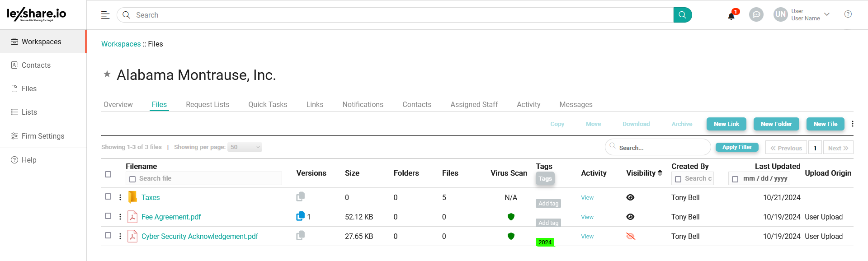The image size is (868, 261).
Task: Click the notification bell icon
Action: tap(731, 16)
